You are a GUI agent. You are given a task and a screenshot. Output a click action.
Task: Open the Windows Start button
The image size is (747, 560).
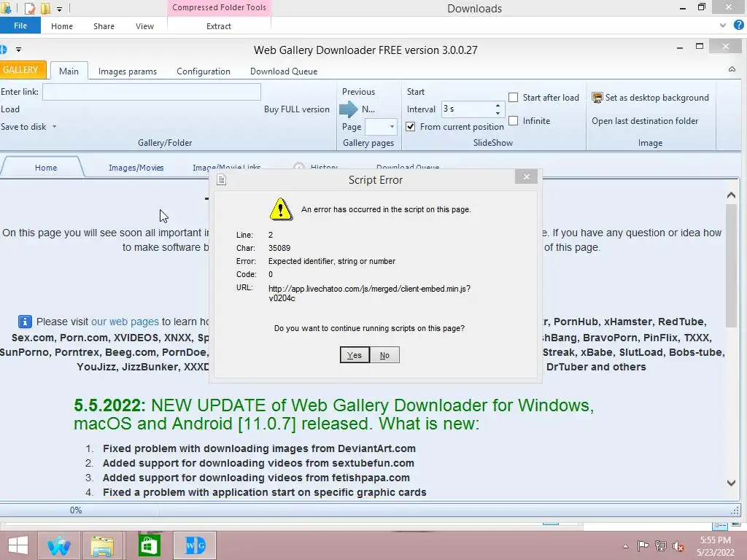coord(18,545)
